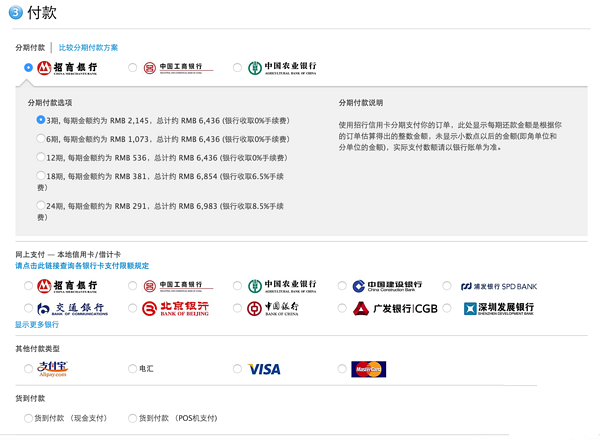
Task: Click Agricultural Bank logo under online payment
Action: [x=282, y=286]
